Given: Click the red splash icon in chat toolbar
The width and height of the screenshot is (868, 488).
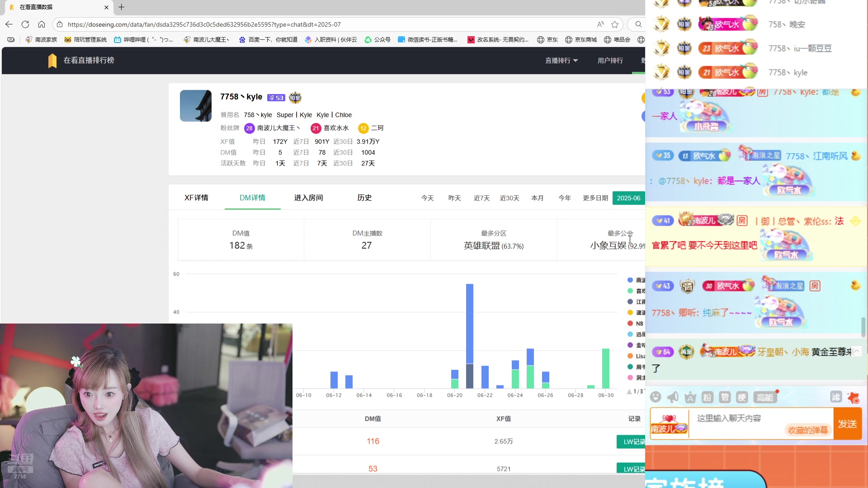Looking at the screenshot, I should coord(853,398).
